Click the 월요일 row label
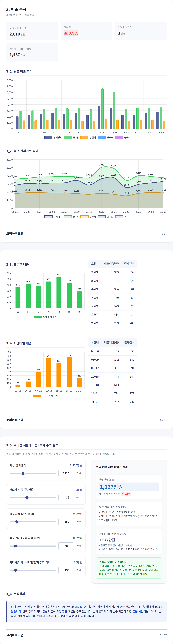Viewport: 173px width, 644px height. pyautogui.click(x=95, y=272)
